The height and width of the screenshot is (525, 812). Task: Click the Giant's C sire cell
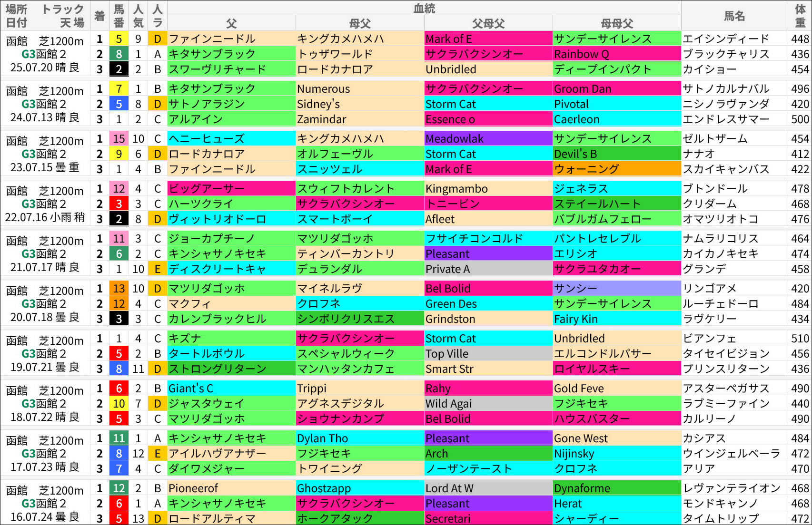click(231, 388)
